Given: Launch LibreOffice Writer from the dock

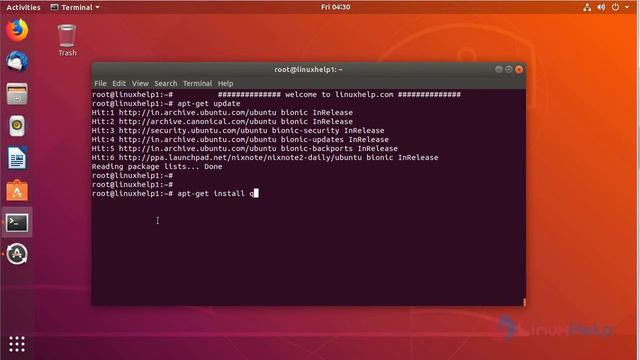Looking at the screenshot, I should coord(17,158).
